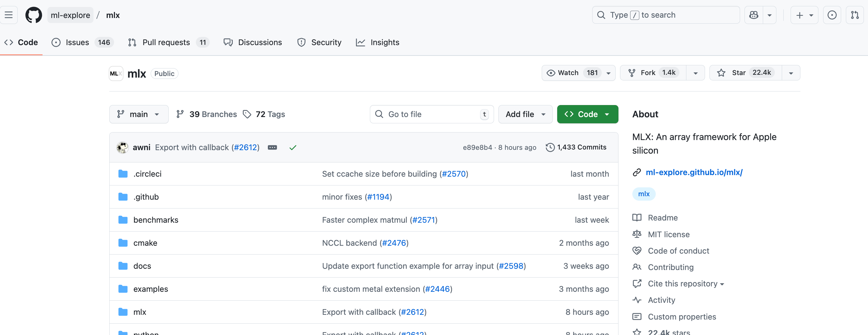Fork the mlx repository
The image size is (868, 335).
point(653,73)
